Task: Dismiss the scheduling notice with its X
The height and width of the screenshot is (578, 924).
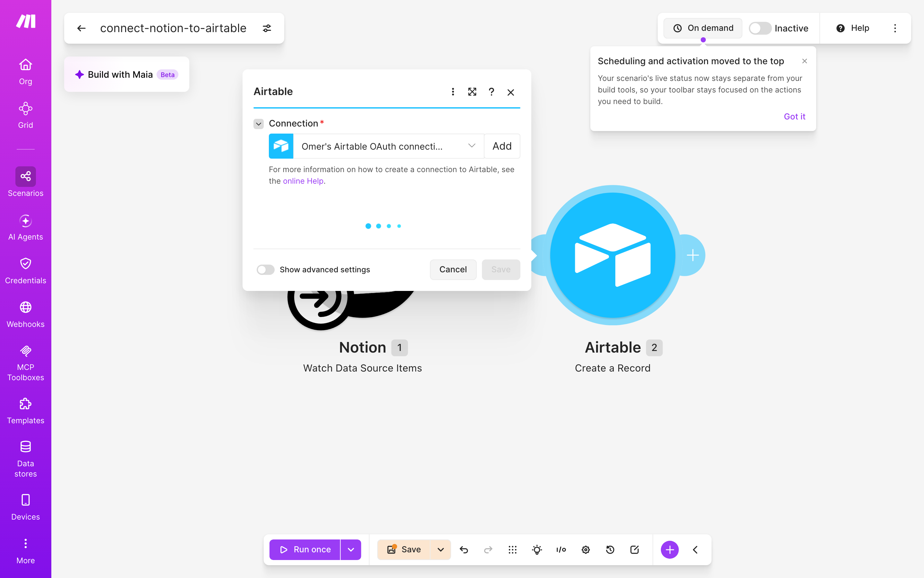Action: [x=805, y=61]
